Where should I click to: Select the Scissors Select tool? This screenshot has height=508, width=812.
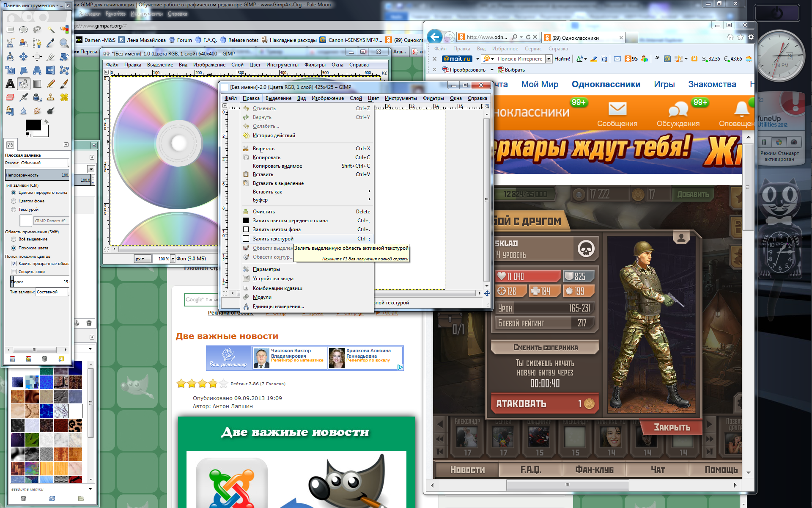click(10, 43)
